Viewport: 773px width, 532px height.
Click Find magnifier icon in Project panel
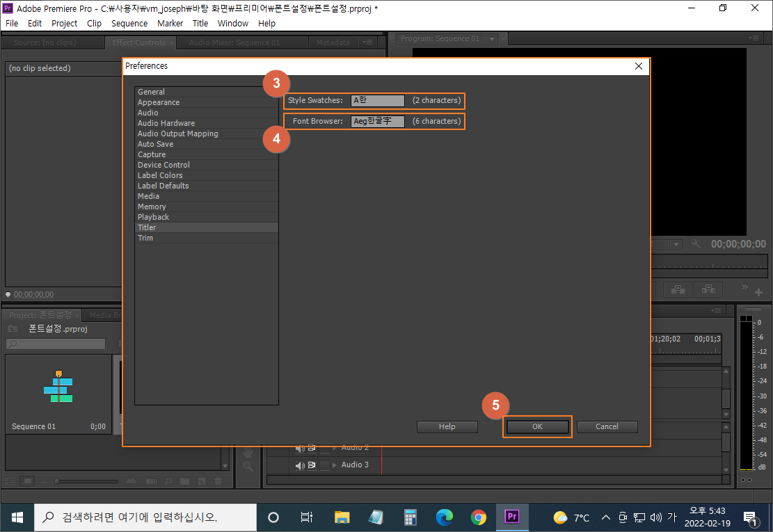coord(168,481)
